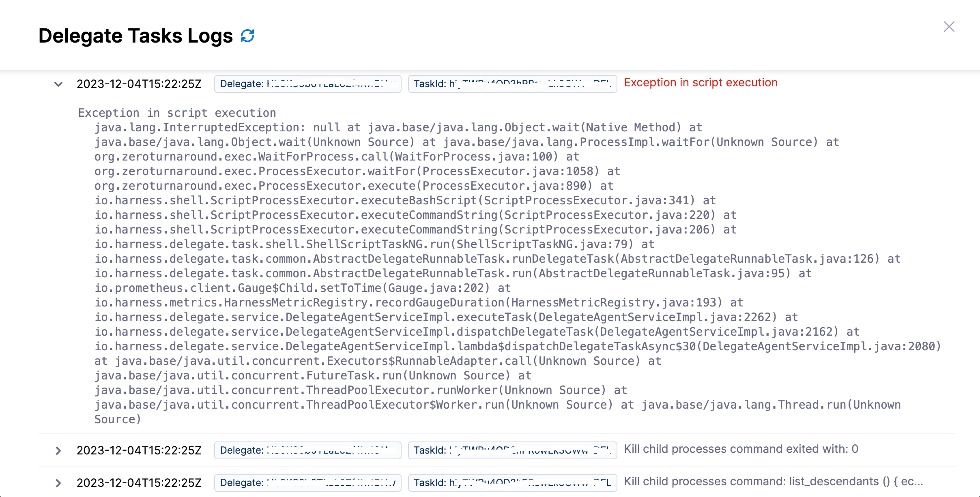Click the third row's timestamp
The height and width of the screenshot is (497, 980).
click(139, 483)
